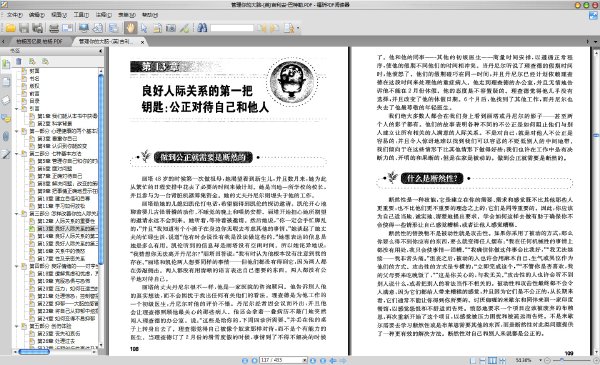Select the text-copy tool after the arrow

(x=157, y=28)
